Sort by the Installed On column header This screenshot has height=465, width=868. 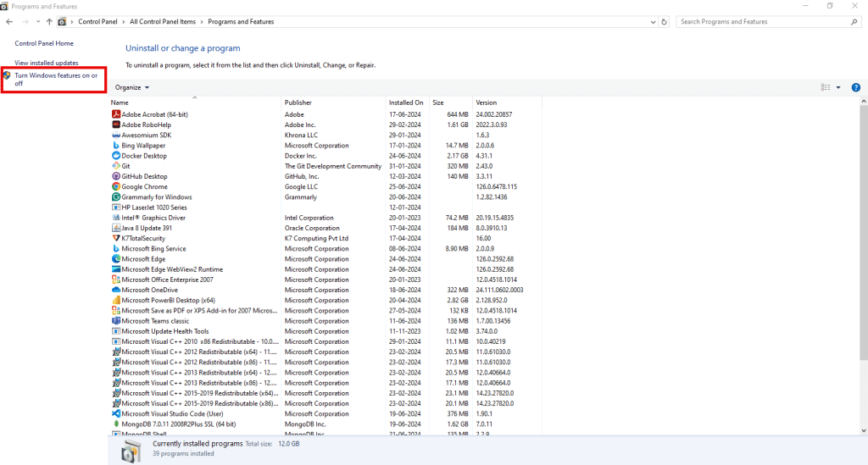point(407,102)
